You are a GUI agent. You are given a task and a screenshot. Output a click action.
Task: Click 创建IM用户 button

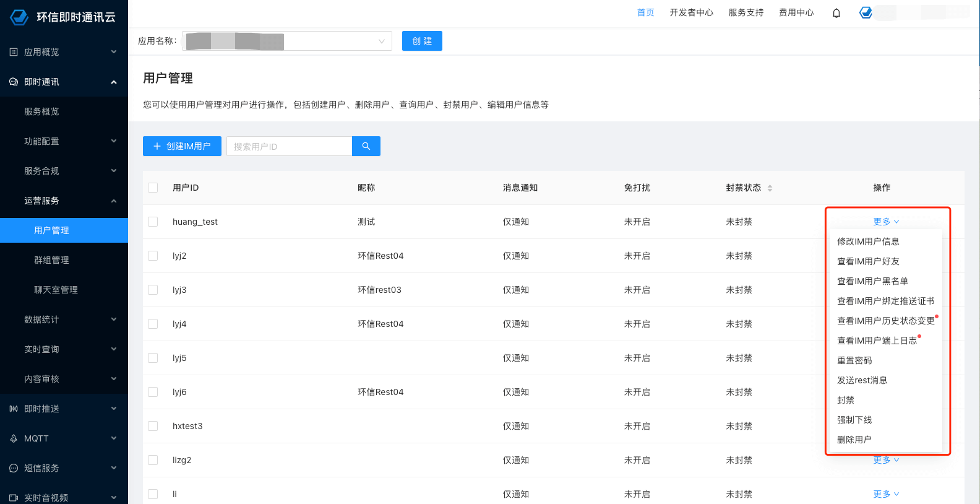[182, 146]
